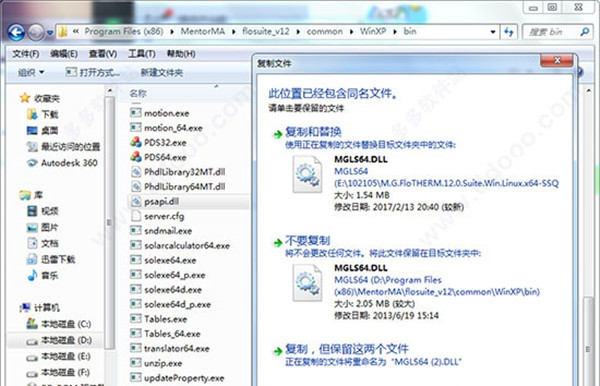Click the MentorMA breadcrumb segment

[202, 31]
